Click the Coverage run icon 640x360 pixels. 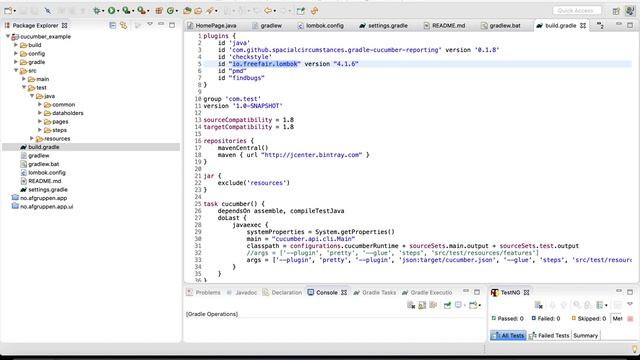[126, 11]
